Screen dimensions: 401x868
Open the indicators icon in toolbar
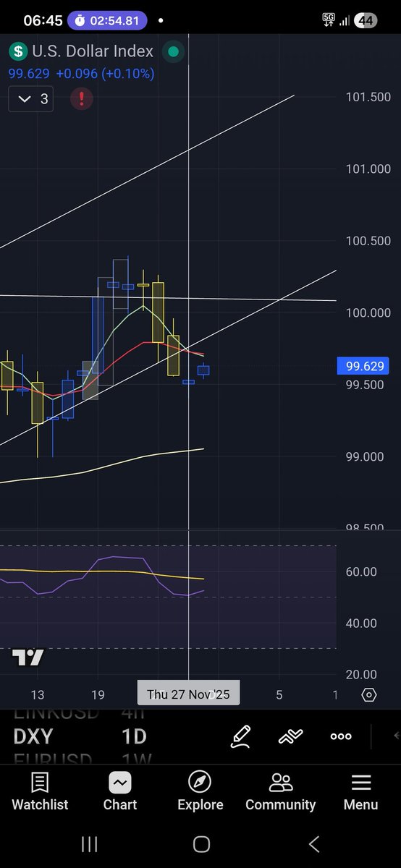coord(290,736)
